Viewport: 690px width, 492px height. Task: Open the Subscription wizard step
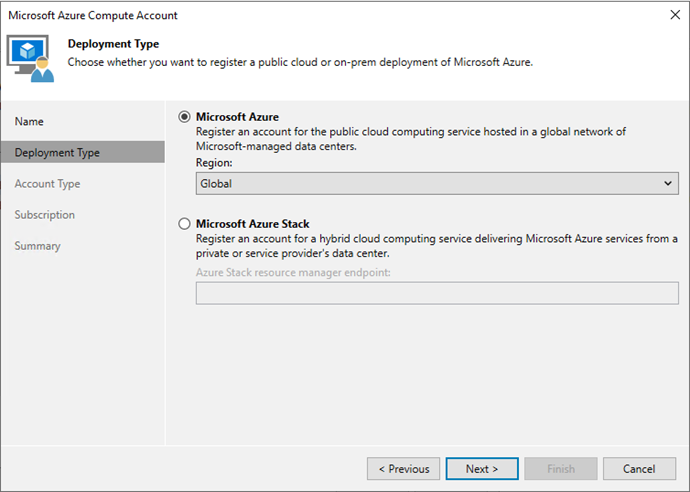pyautogui.click(x=44, y=215)
